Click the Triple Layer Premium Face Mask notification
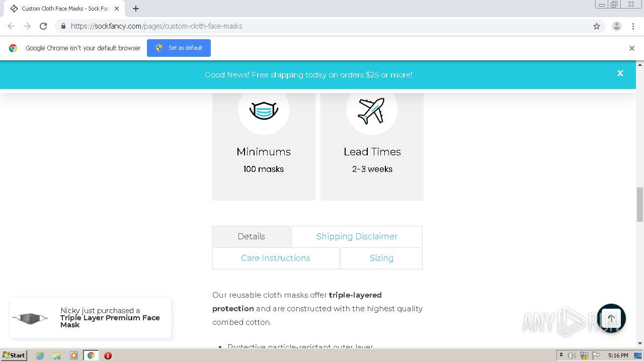This screenshot has width=644, height=362. click(91, 318)
